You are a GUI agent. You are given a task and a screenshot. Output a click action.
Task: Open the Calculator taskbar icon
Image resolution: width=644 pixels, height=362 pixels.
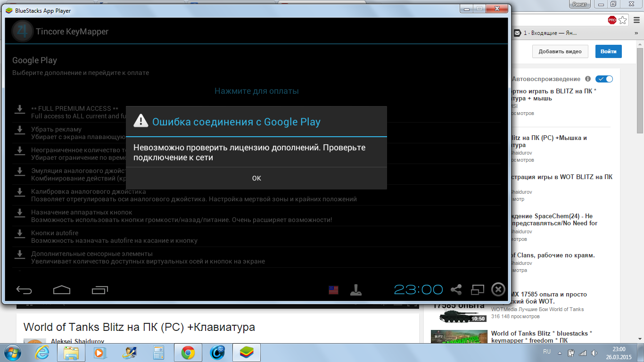point(158,353)
